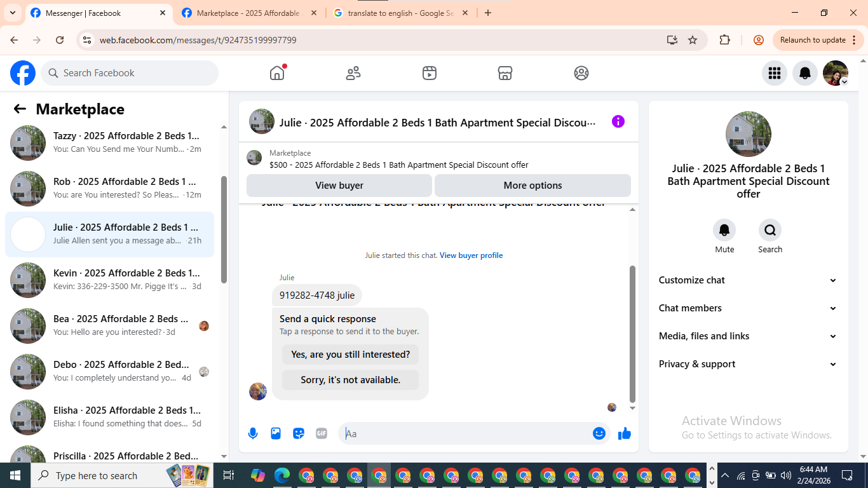The height and width of the screenshot is (488, 868).
Task: Expand Media, files and links section
Action: pyautogui.click(x=749, y=336)
